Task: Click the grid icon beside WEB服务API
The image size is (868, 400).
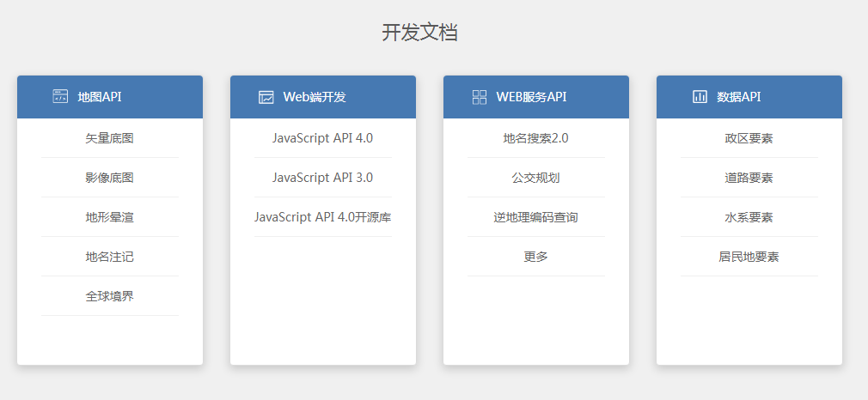Action: pos(480,97)
